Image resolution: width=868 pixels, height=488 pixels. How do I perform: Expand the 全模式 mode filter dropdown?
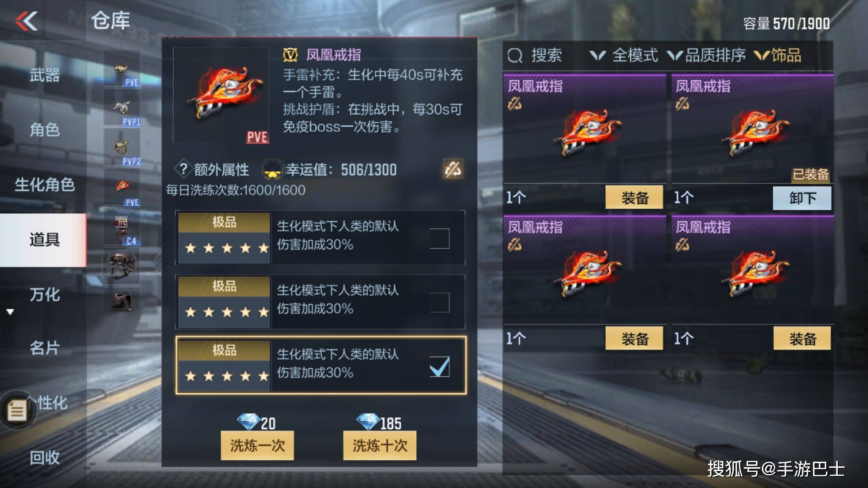pos(624,55)
